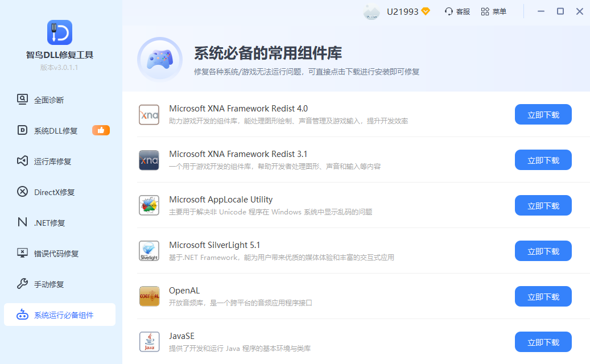Viewport: 590px width, 364px height.
Task: Click the large gamepad header icon
Action: (160, 59)
